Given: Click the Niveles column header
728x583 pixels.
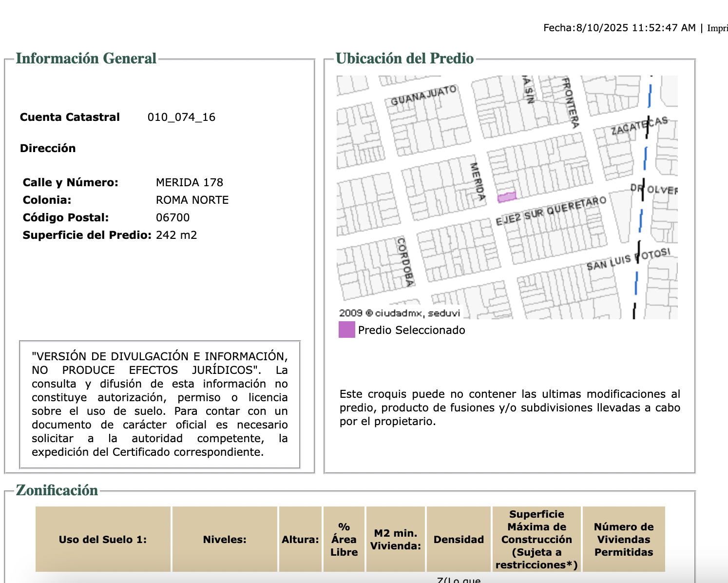Looking at the screenshot, I should click(x=225, y=539).
